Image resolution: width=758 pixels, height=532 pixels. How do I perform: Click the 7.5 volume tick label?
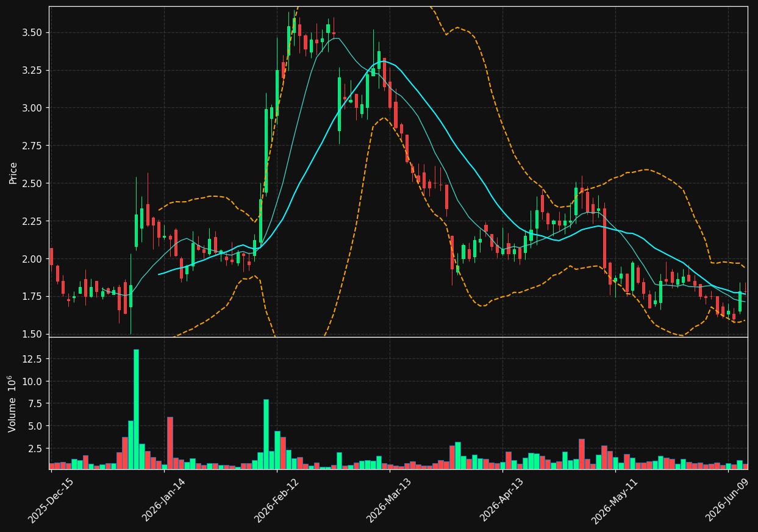[x=36, y=403]
